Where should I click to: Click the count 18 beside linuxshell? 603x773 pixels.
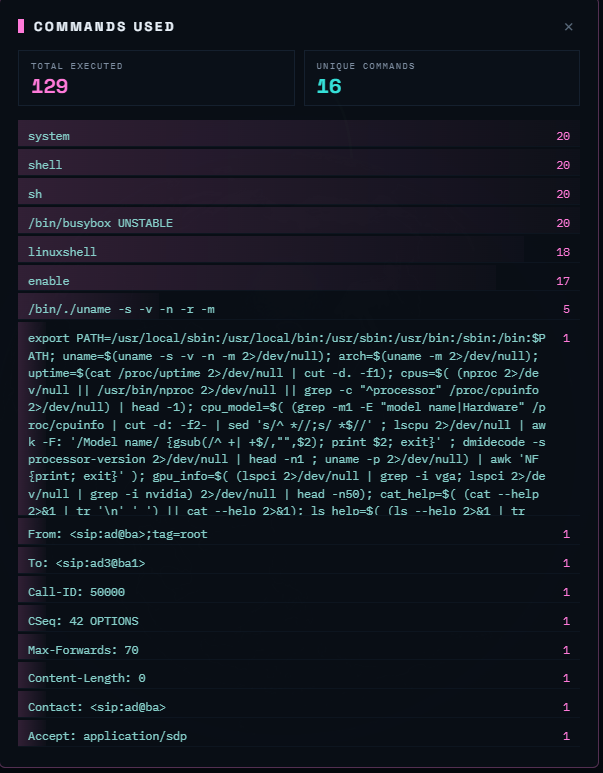coord(563,252)
